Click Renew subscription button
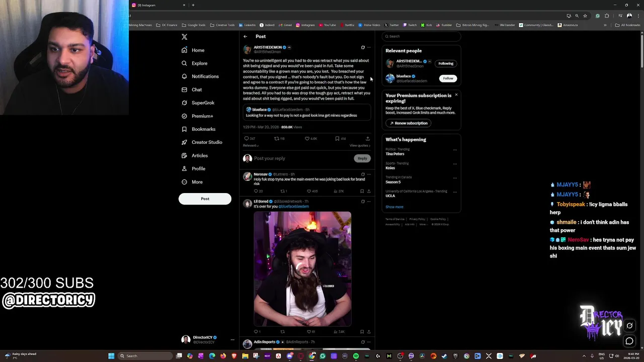 tap(408, 123)
